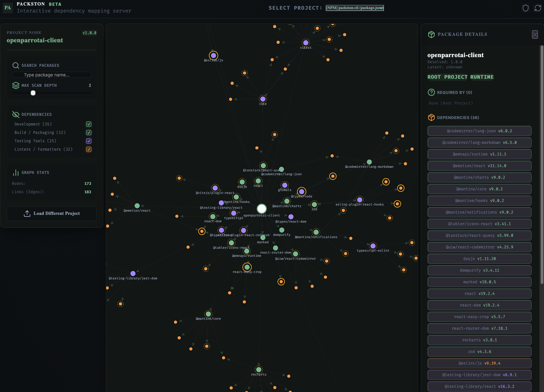Click the crossed-eye Dependencies icon
544x392 pixels.
[x=16, y=115]
